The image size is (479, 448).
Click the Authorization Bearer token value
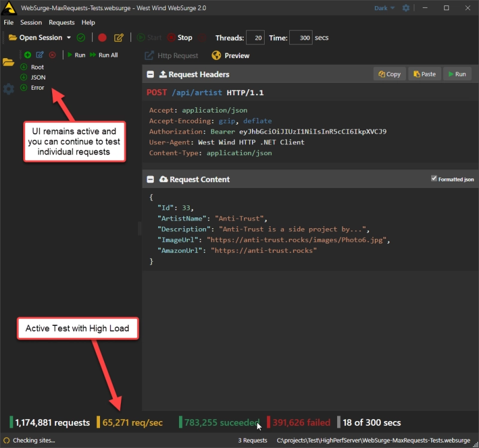(313, 132)
